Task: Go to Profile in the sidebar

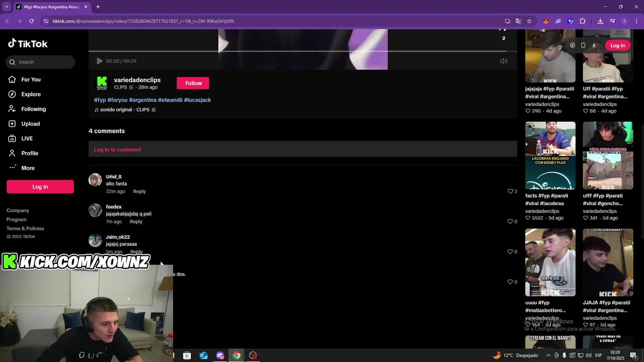Action: 29,153
